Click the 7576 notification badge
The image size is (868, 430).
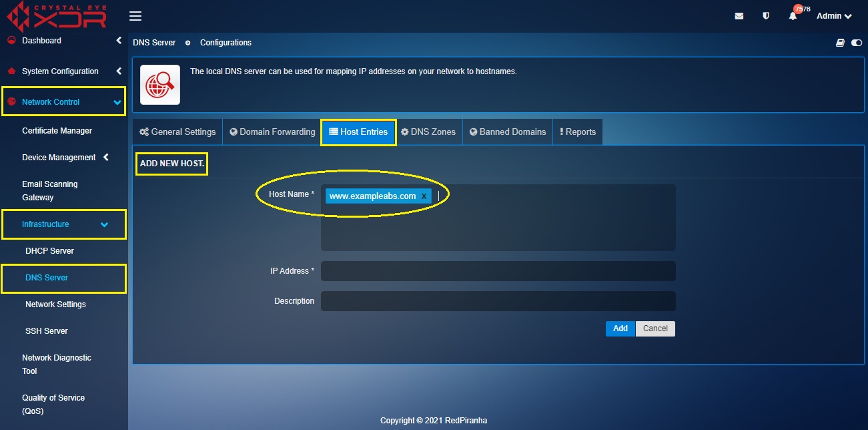[x=801, y=9]
